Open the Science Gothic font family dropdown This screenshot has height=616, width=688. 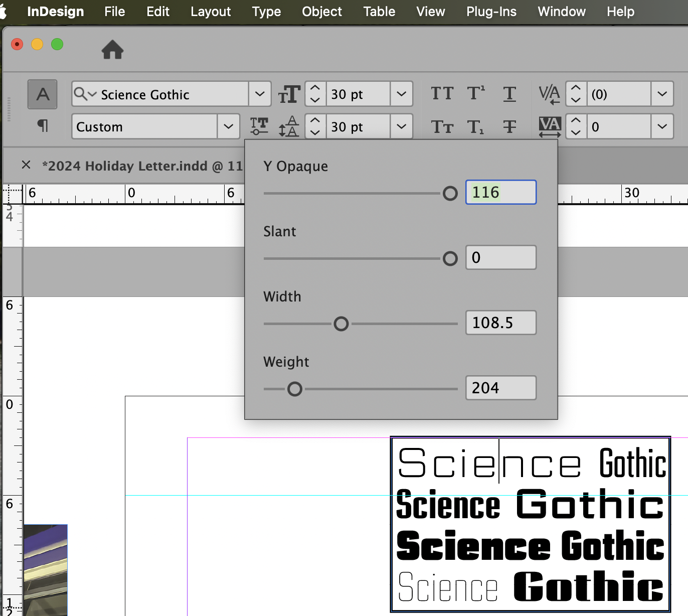pos(260,94)
